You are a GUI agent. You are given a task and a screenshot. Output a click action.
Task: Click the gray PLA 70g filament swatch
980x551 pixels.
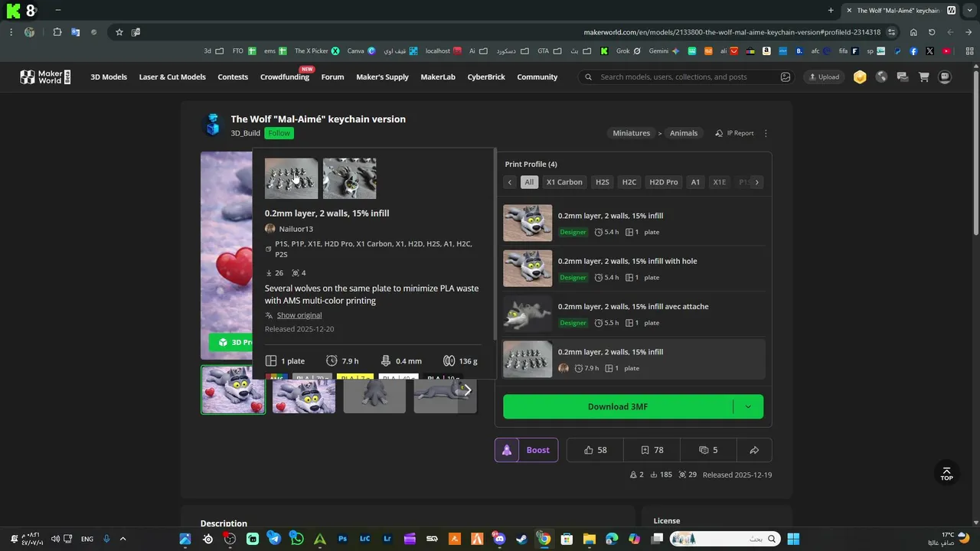[x=312, y=377]
